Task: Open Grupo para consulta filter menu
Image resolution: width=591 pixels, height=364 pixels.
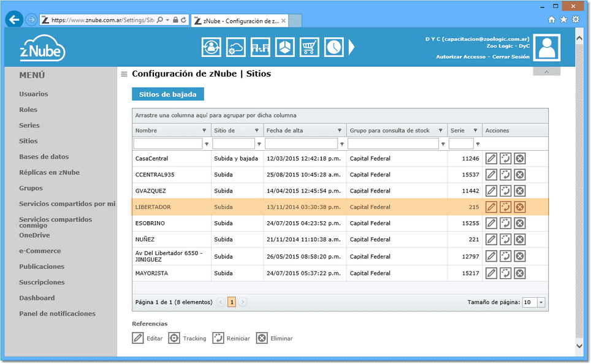Action: click(x=441, y=131)
